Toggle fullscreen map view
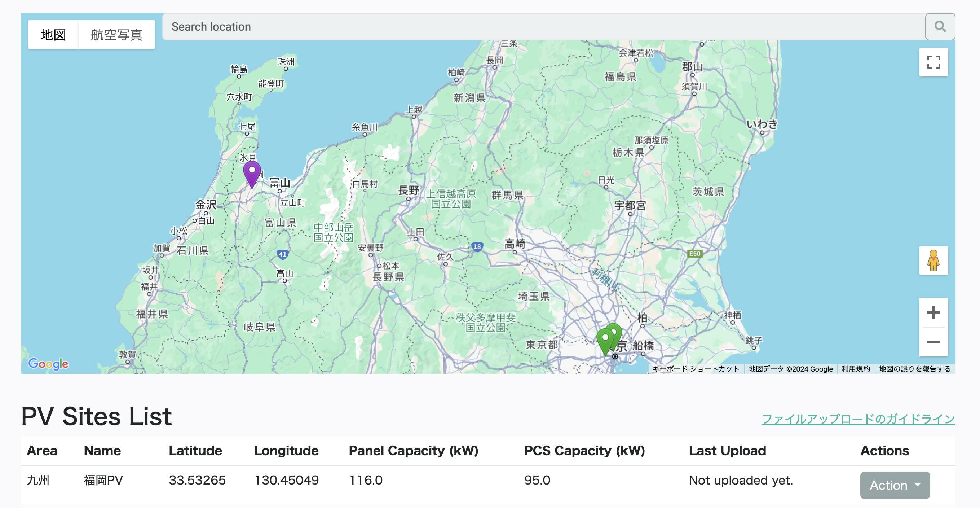Image resolution: width=980 pixels, height=508 pixels. pyautogui.click(x=933, y=62)
